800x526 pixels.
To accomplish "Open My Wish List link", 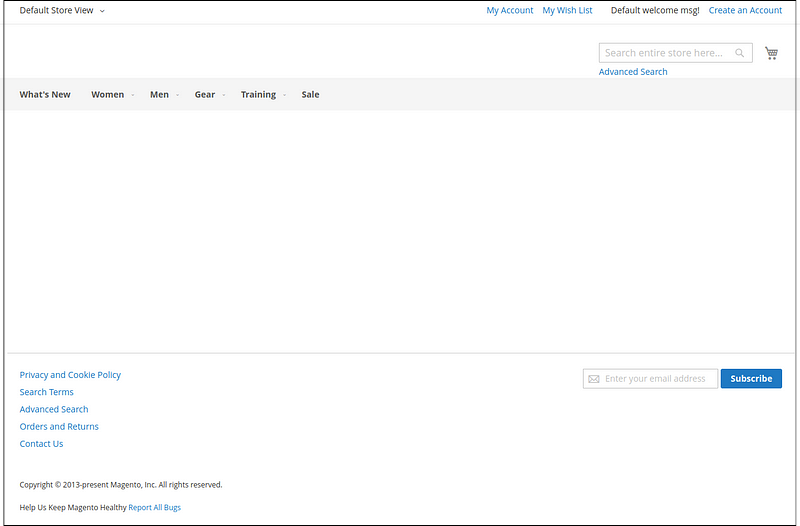I will tap(567, 10).
